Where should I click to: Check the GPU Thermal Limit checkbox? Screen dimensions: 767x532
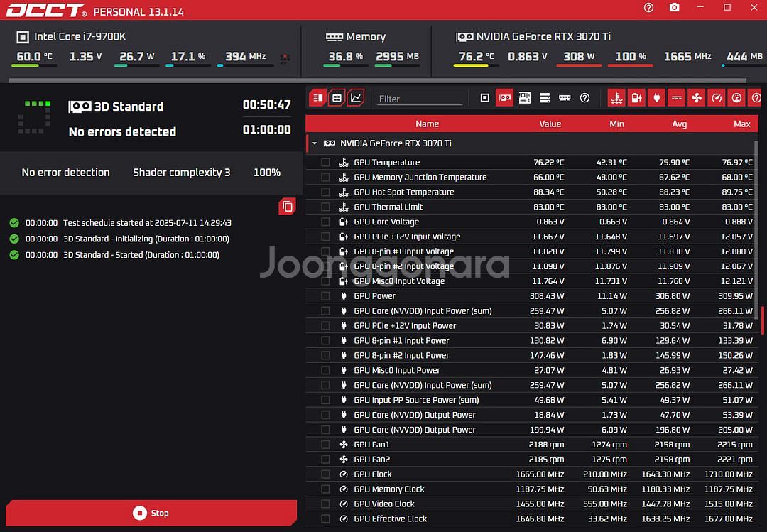(x=325, y=207)
